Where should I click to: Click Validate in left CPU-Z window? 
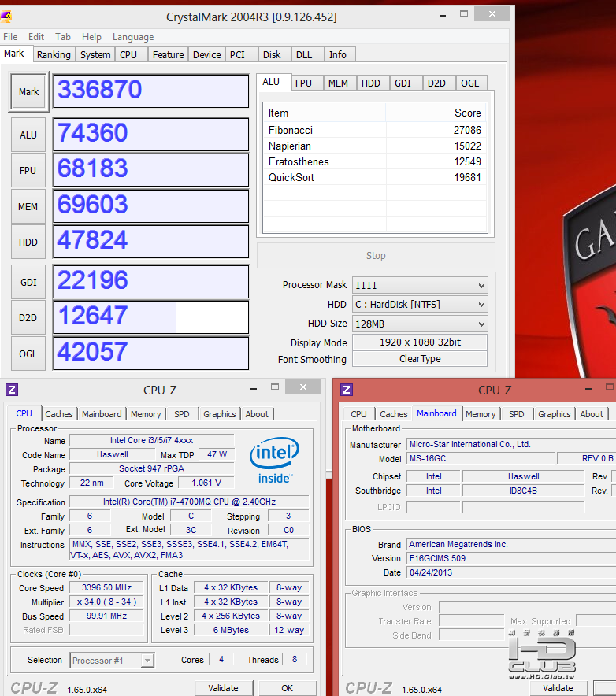point(224,688)
